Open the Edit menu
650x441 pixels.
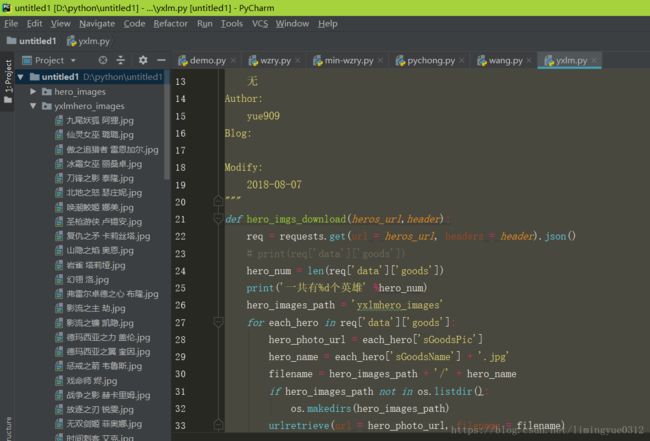(34, 24)
